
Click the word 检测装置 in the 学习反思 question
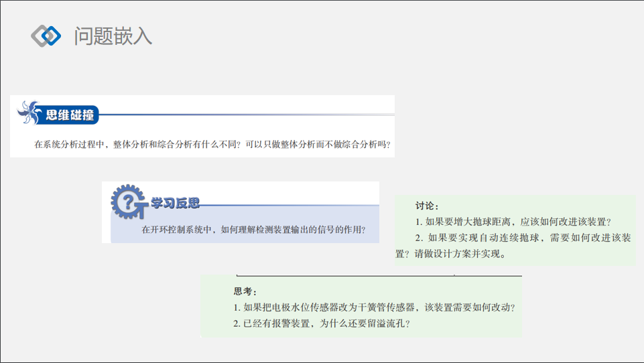(x=295, y=230)
